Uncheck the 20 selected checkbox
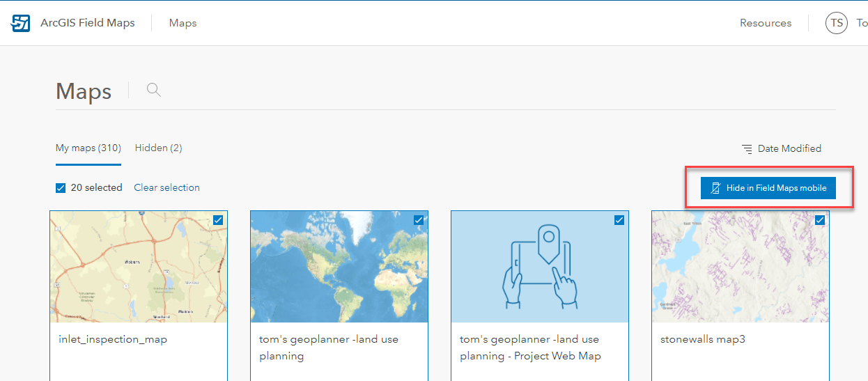The height and width of the screenshot is (381, 868). [61, 188]
